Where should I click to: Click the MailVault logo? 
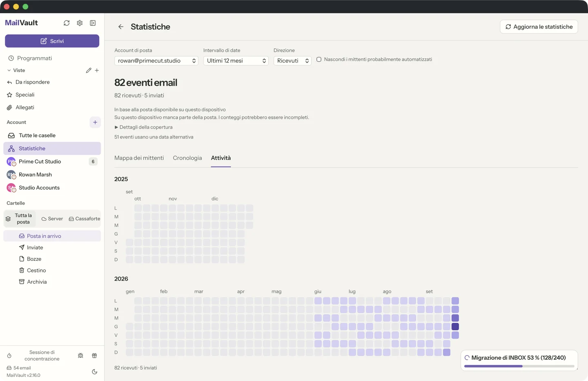pyautogui.click(x=21, y=23)
